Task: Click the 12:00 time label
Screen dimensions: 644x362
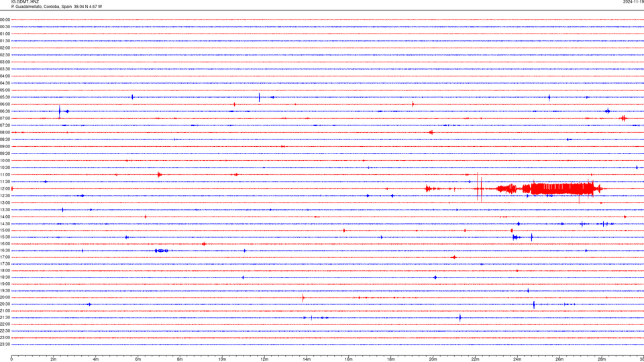Action: pyautogui.click(x=5, y=189)
